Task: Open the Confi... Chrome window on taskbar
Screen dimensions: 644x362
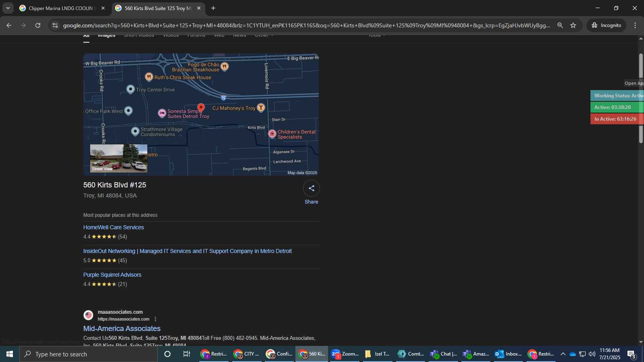Action: click(279, 354)
